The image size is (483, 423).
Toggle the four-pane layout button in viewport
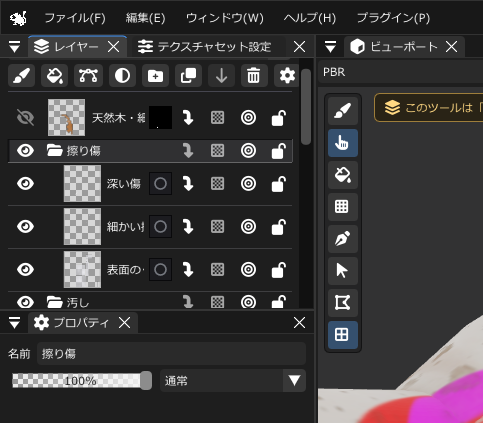click(343, 335)
